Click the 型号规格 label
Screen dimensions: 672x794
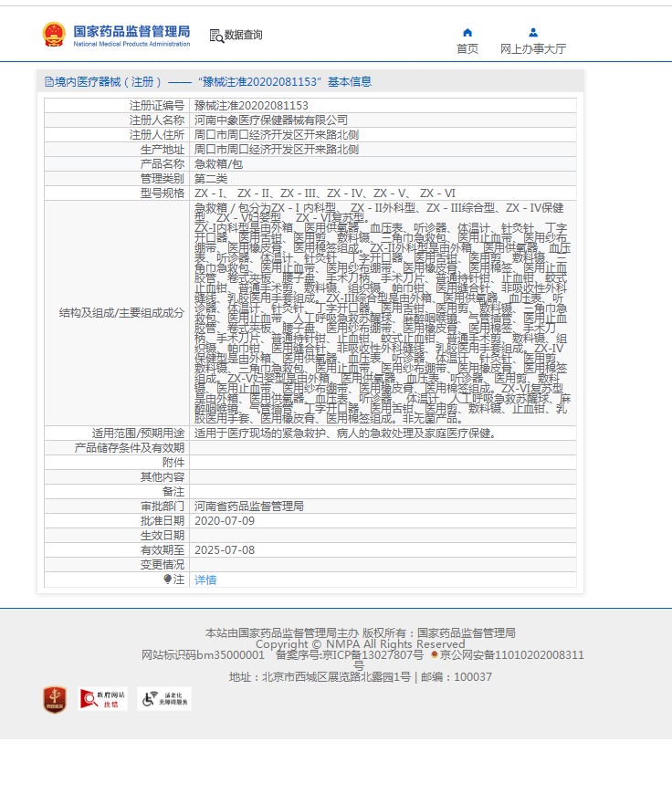tap(163, 193)
